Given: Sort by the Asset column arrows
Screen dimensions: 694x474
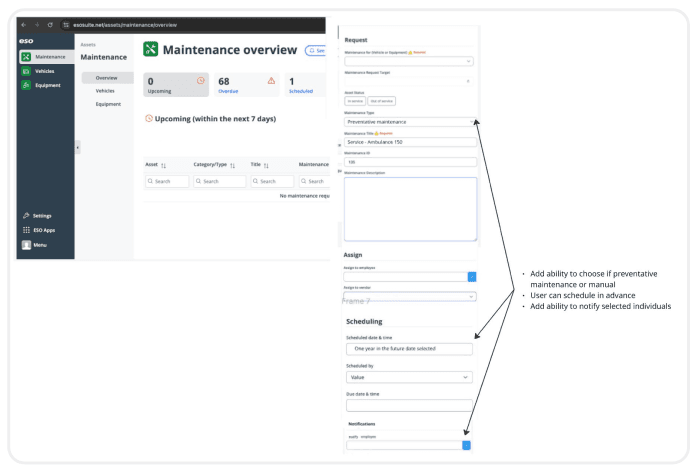Looking at the screenshot, I should pyautogui.click(x=163, y=165).
